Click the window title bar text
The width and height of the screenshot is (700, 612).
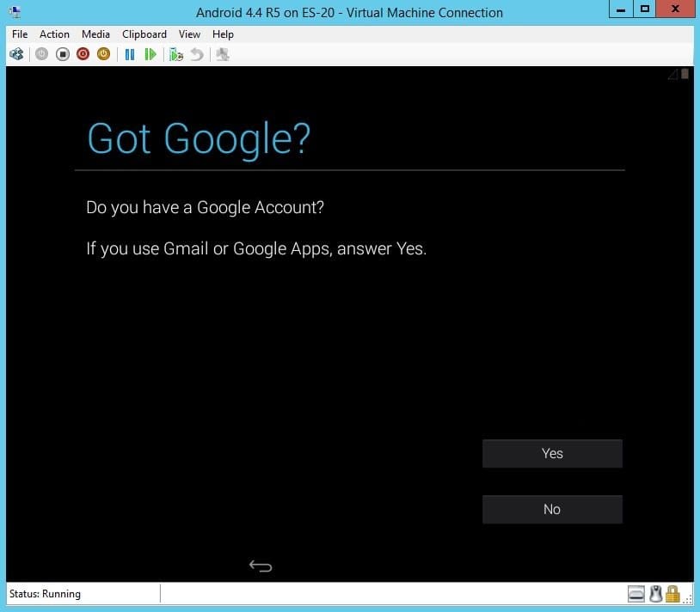click(349, 13)
